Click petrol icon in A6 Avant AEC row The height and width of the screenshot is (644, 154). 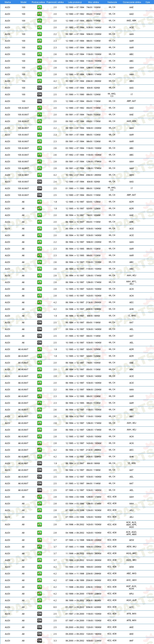(x=39, y=450)
